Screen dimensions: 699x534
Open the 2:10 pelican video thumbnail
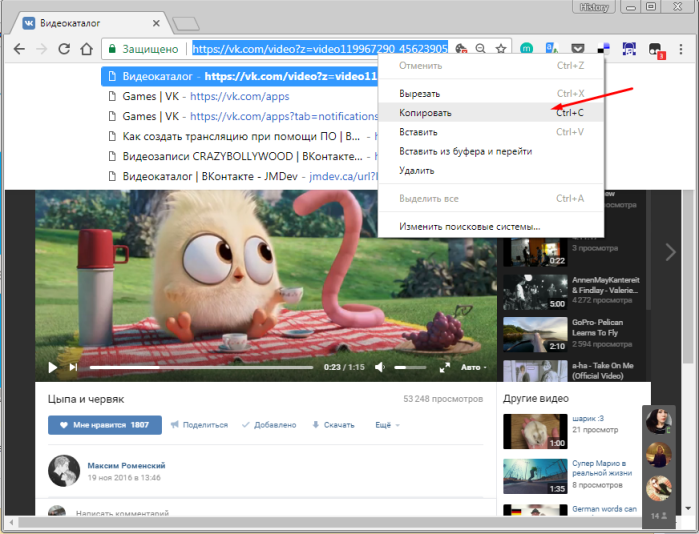(x=535, y=335)
